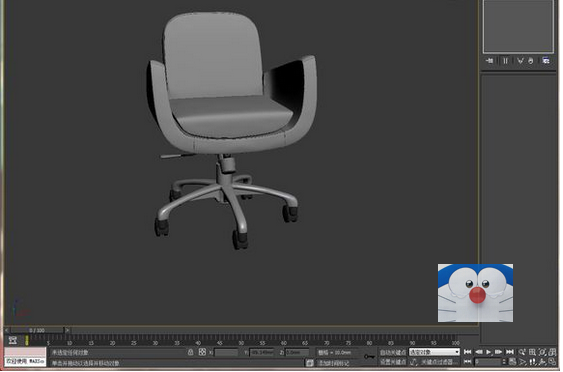Image resolution: width=563 pixels, height=372 pixels.
Task: Click the Y coordinate input field
Action: point(261,353)
